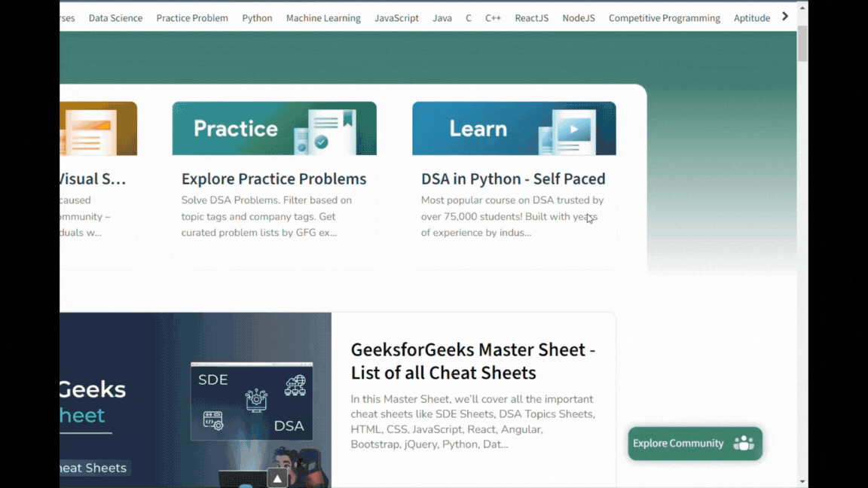Select Aptitude in the topic bar
Viewport: 868px width, 488px height.
[x=752, y=18]
